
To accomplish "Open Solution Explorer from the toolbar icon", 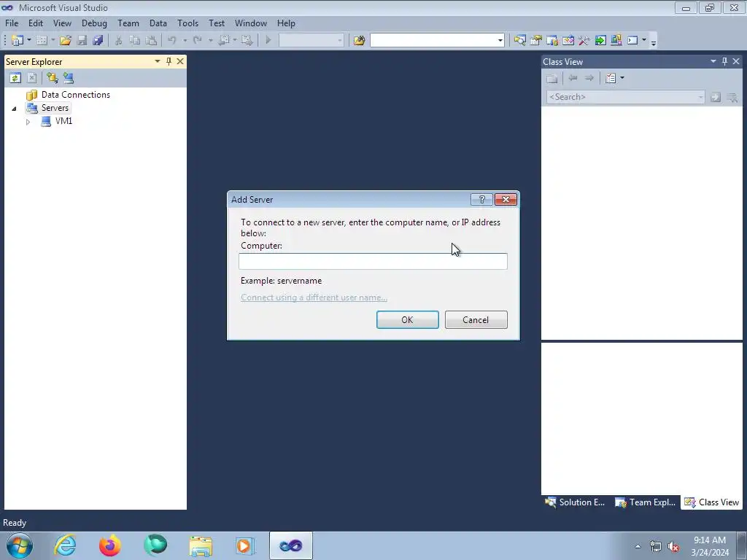I will 519,41.
